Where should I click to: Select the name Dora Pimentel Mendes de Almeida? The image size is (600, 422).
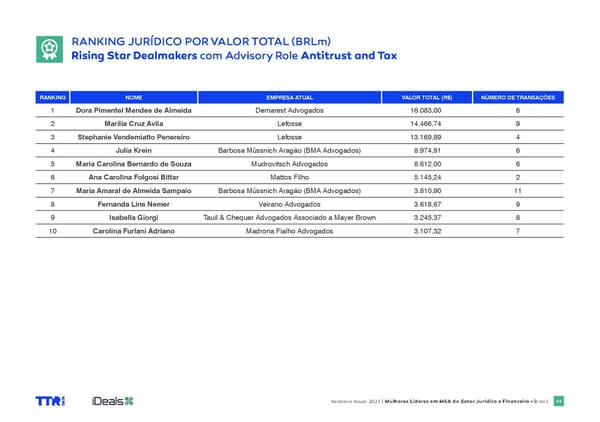(x=134, y=110)
